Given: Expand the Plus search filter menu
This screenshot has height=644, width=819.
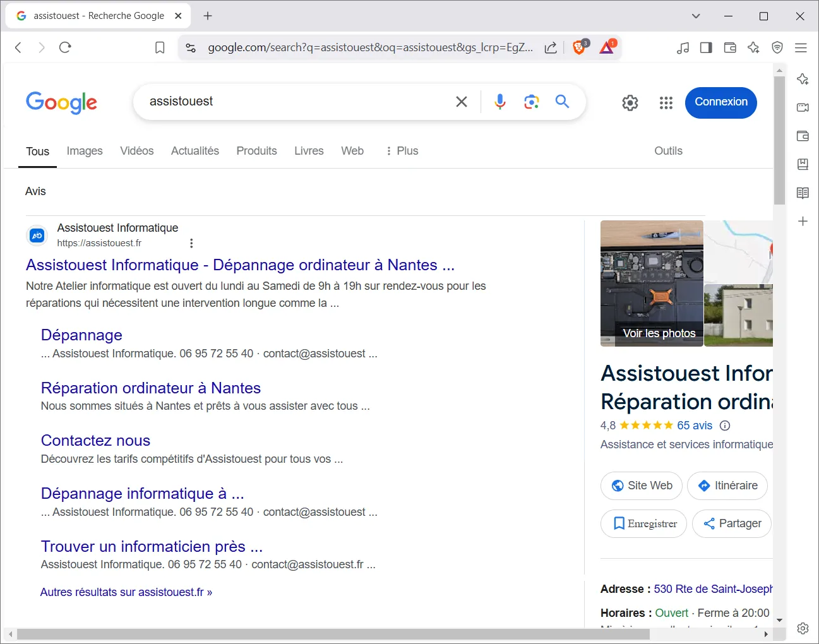Looking at the screenshot, I should (x=402, y=151).
